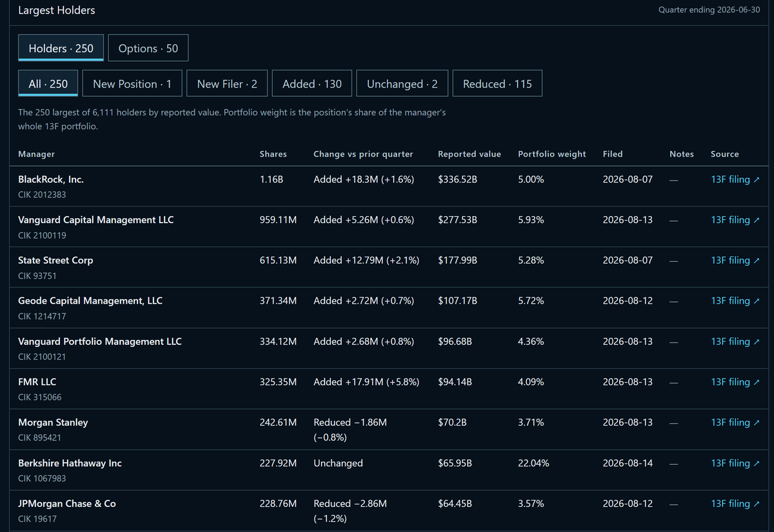This screenshot has width=774, height=532.
Task: Click the 2026-08-14 filed date
Action: (628, 463)
